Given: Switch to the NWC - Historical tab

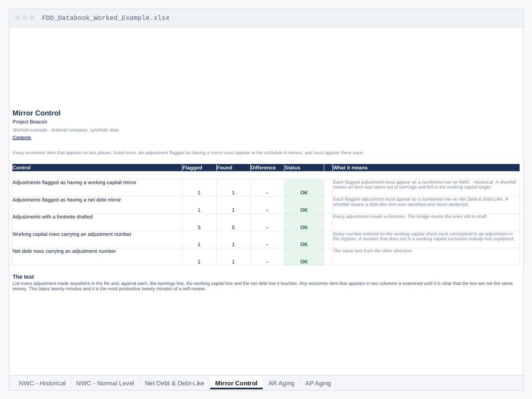Looking at the screenshot, I should click(x=42, y=383).
